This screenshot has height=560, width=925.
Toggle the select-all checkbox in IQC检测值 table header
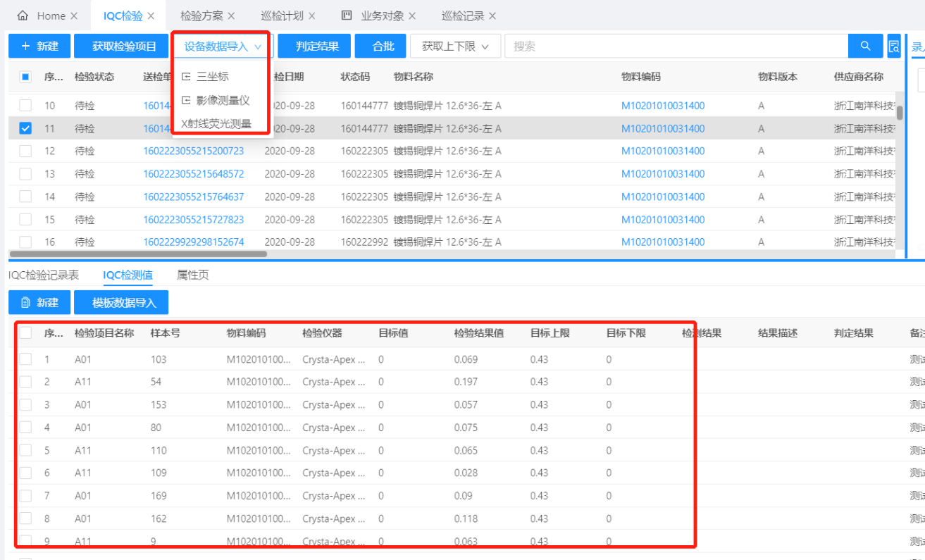click(x=25, y=333)
